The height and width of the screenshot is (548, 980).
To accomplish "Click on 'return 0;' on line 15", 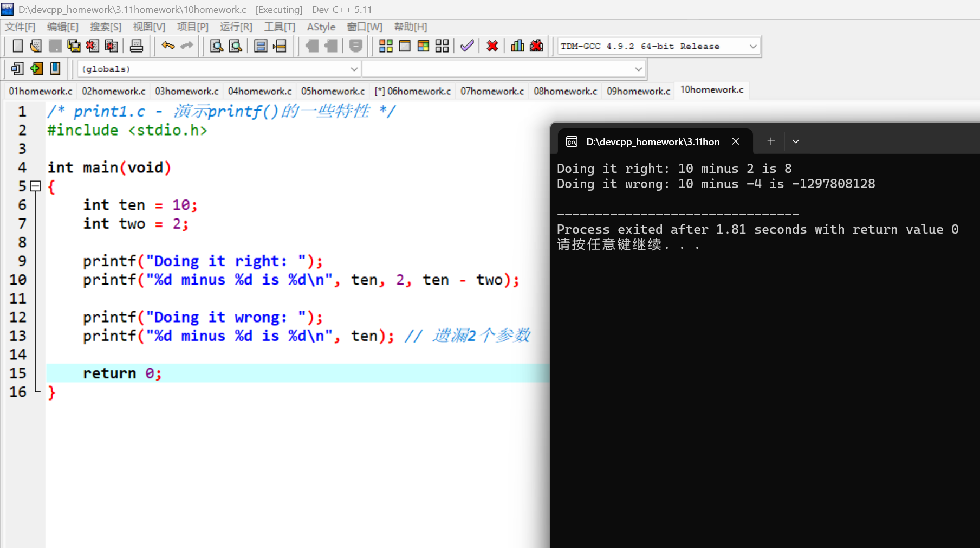I will [x=122, y=373].
